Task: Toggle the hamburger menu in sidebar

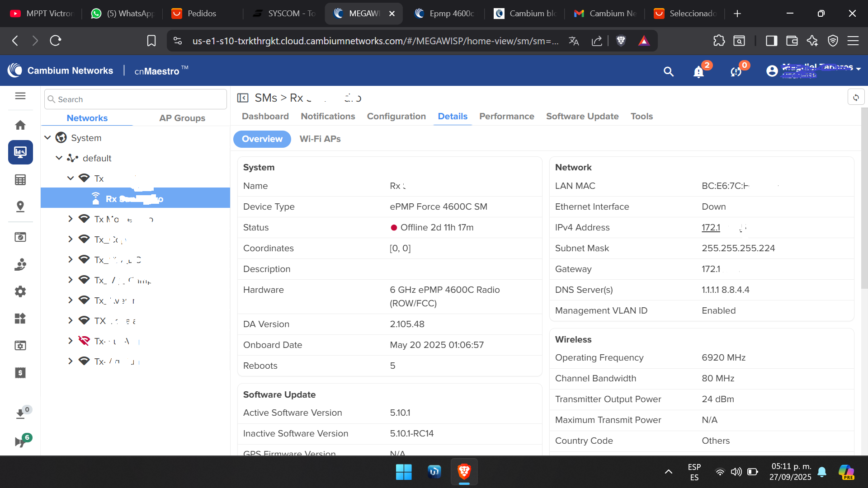Action: coord(20,96)
